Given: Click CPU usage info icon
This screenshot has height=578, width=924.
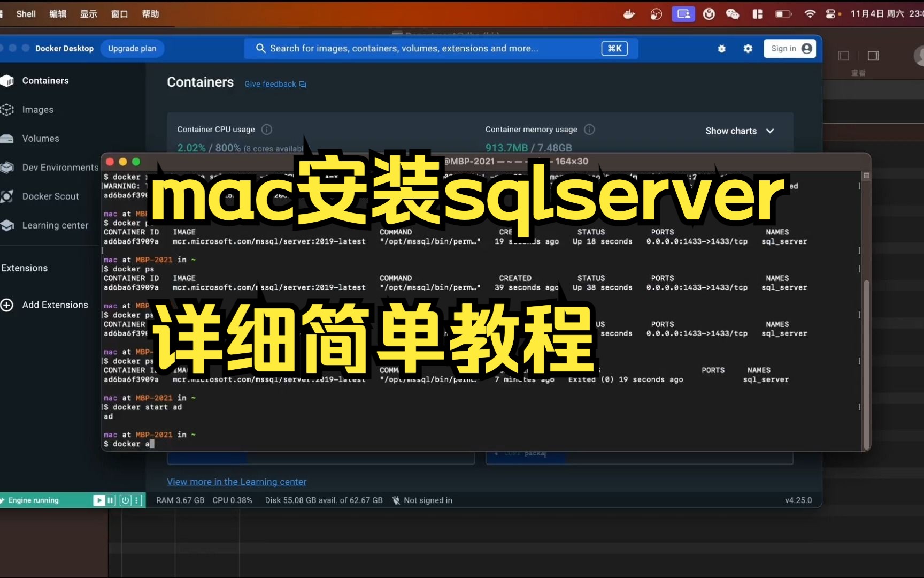Looking at the screenshot, I should click(x=267, y=130).
